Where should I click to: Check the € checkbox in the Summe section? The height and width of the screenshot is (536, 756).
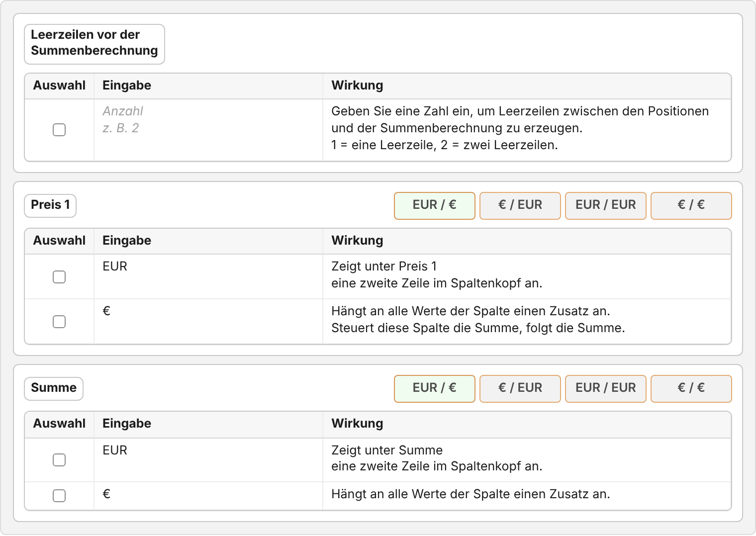[59, 496]
